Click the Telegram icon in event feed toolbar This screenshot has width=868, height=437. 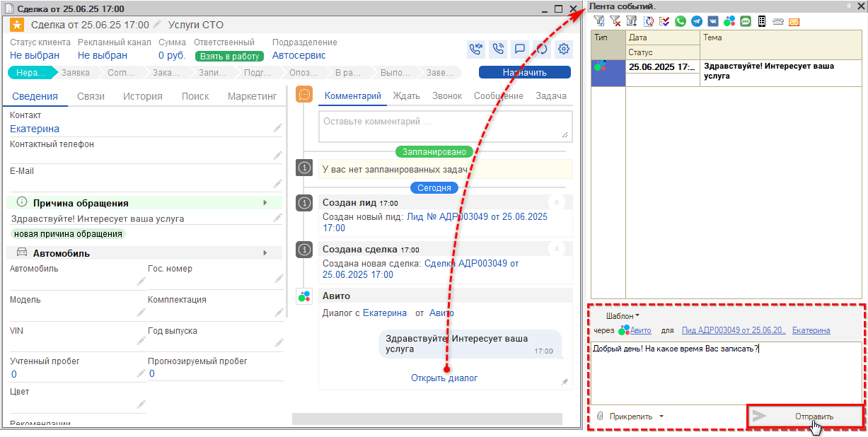[x=697, y=22]
